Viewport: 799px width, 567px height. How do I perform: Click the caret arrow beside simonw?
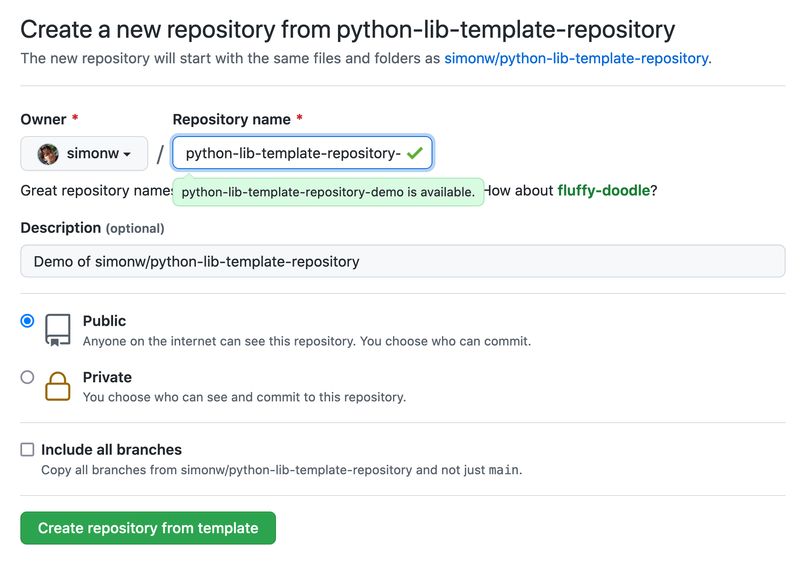coord(128,155)
